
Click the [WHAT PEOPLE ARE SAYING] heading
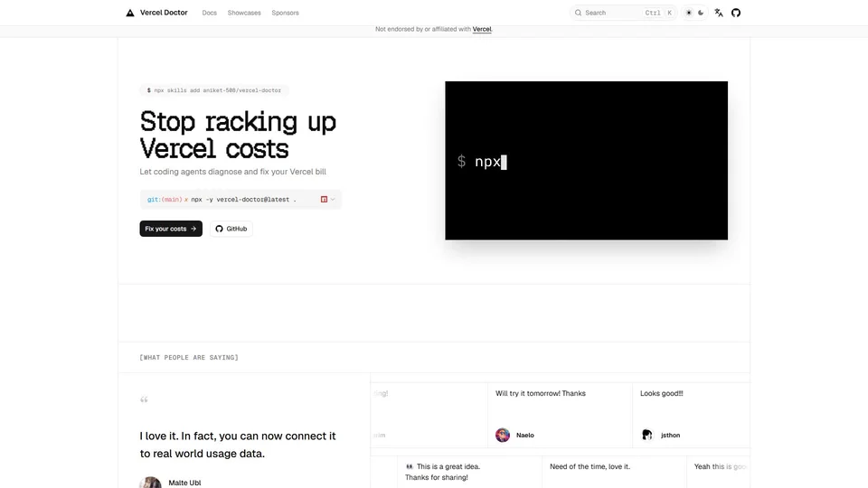(x=189, y=358)
